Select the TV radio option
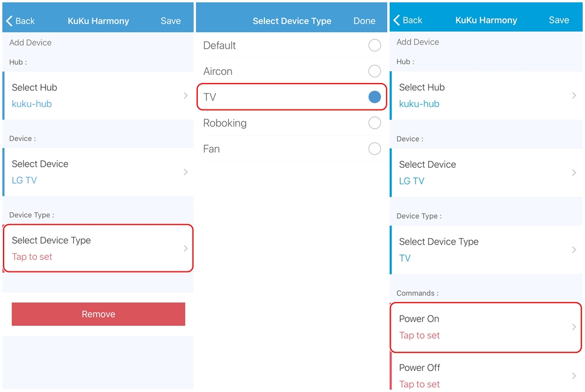Viewport: 585px width, 392px height. 374,97
